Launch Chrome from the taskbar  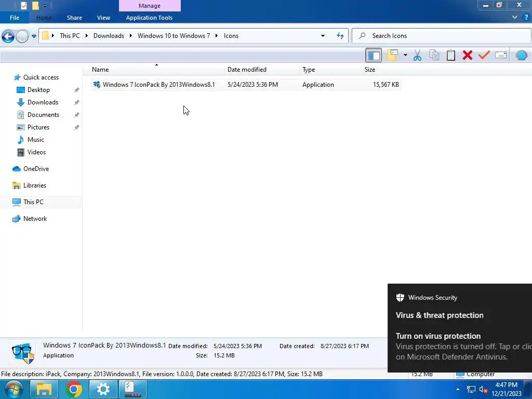click(74, 390)
